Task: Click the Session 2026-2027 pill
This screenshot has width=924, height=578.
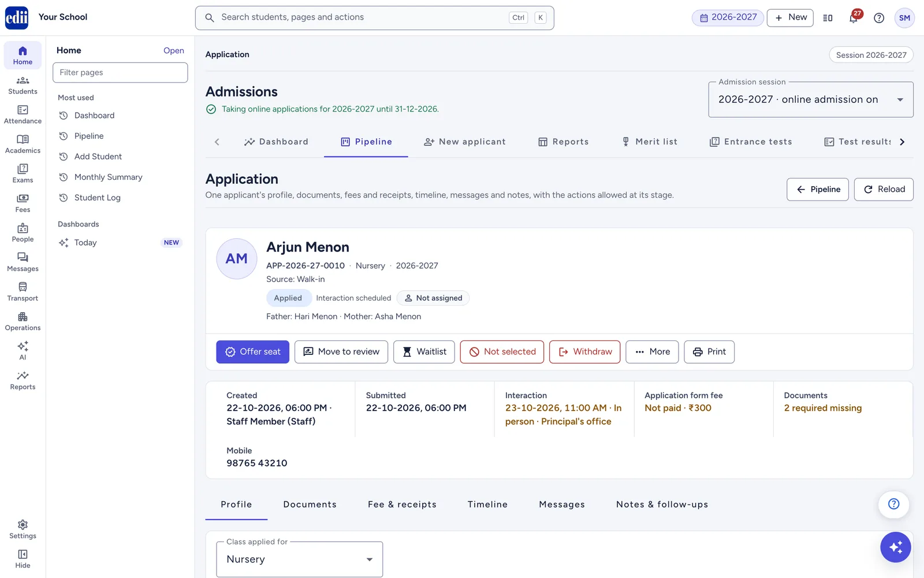Action: (x=871, y=55)
